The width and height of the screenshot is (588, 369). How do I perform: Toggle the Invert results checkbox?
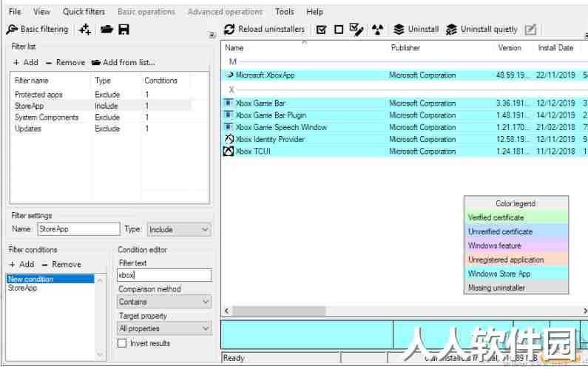click(x=122, y=343)
